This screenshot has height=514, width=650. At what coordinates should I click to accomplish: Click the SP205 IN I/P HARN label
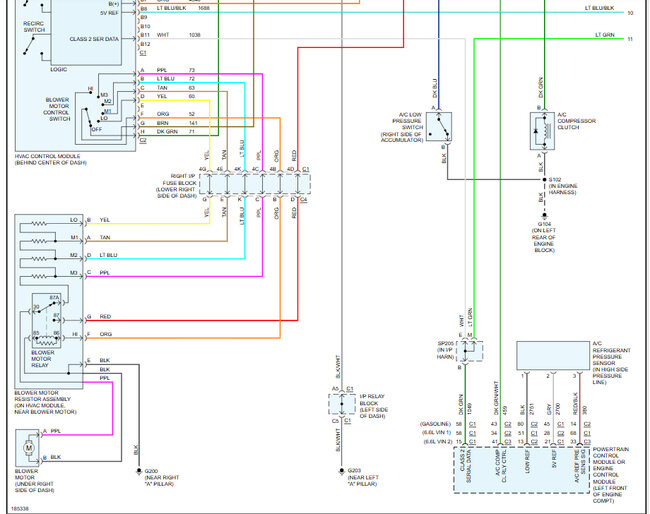click(446, 350)
